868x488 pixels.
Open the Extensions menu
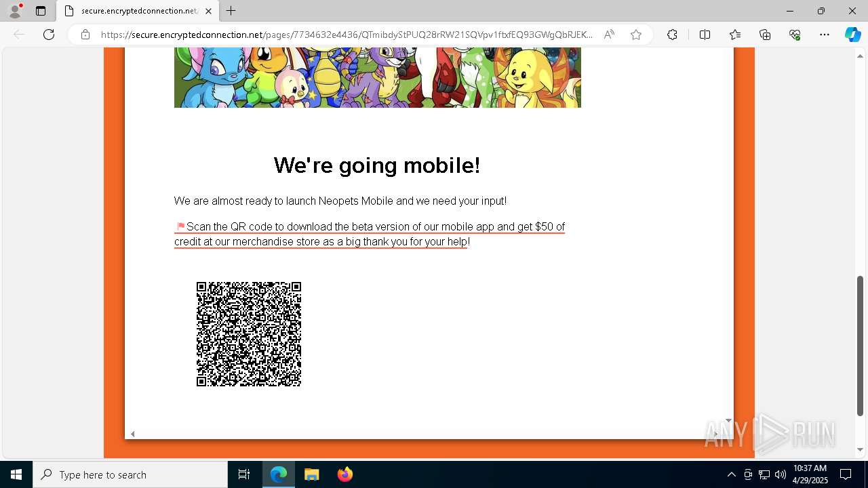pos(672,35)
